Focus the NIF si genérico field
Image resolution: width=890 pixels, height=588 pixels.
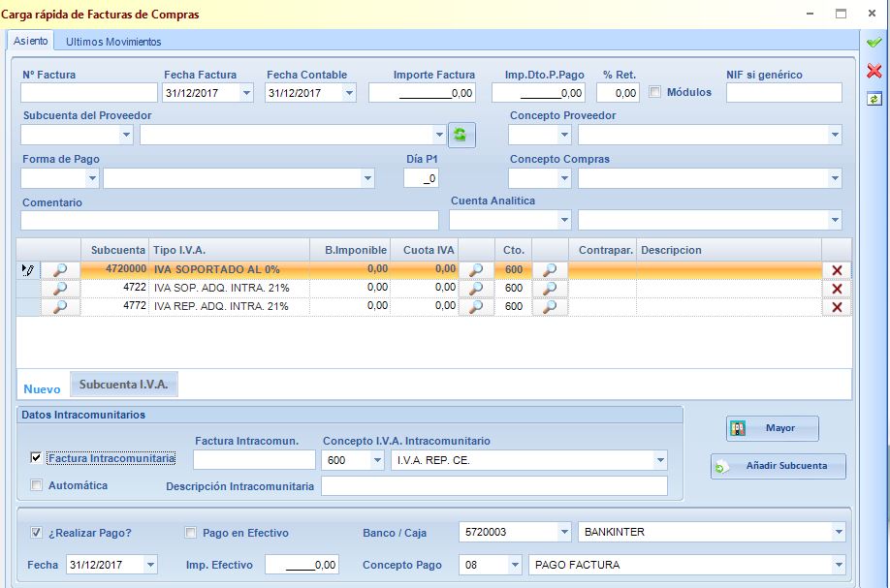tap(784, 93)
